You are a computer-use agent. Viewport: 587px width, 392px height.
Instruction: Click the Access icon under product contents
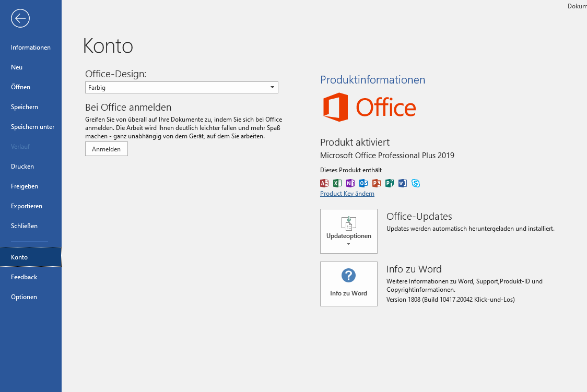click(324, 183)
